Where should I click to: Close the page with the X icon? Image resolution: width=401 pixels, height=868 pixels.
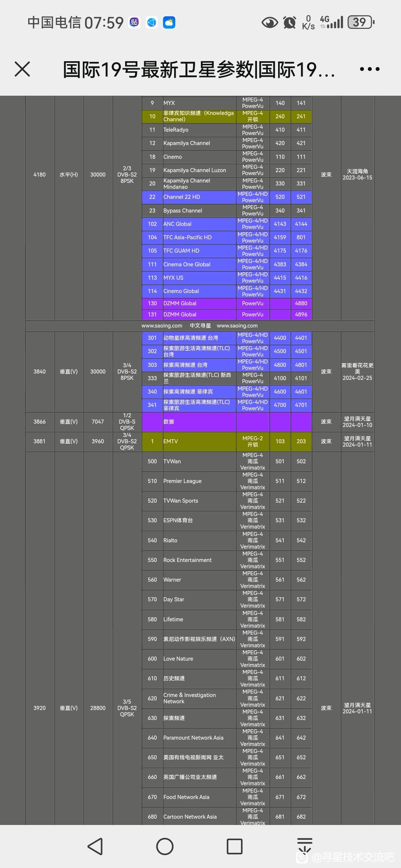pos(22,69)
